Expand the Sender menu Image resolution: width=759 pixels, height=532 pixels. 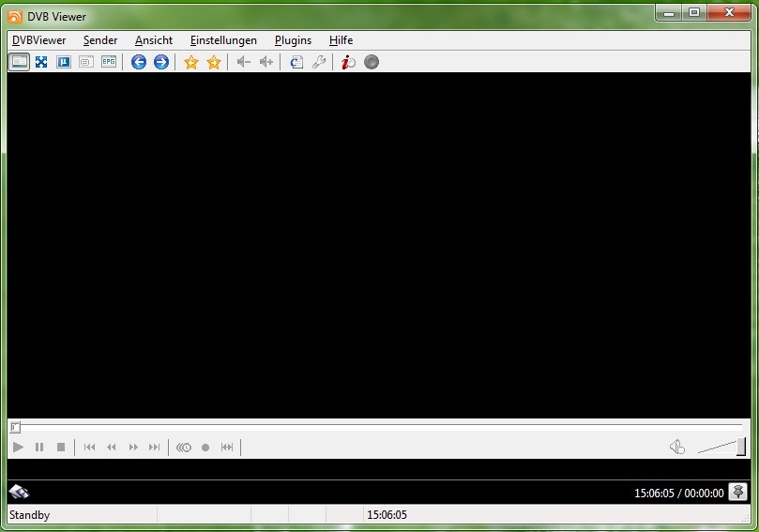(100, 40)
